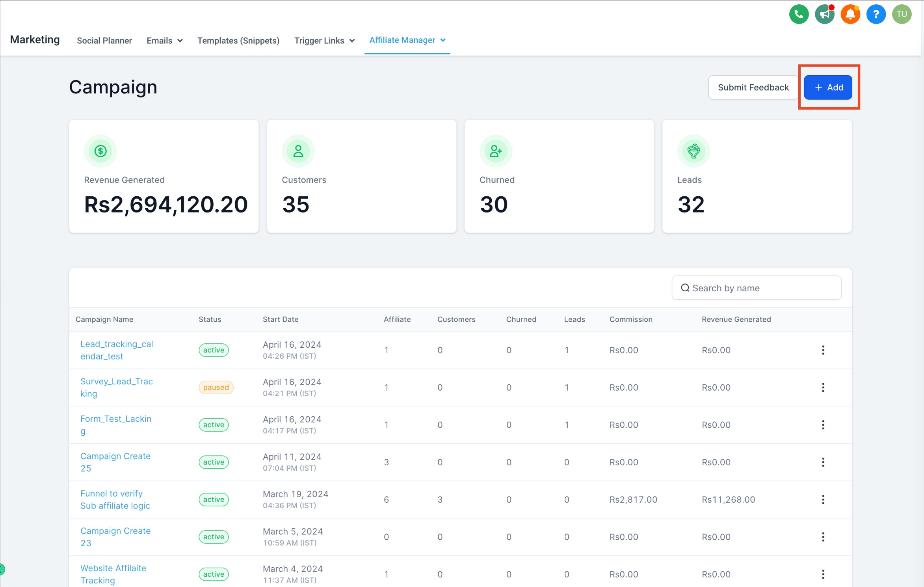Open three-dot menu for Website Affilaite Tracking
This screenshot has height=587, width=924.
823,574
